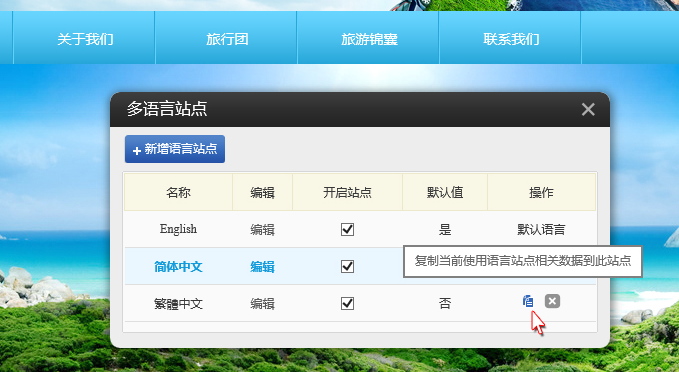Edit the 简体中文 language site
Viewport: 679px width, 372px height.
point(262,267)
